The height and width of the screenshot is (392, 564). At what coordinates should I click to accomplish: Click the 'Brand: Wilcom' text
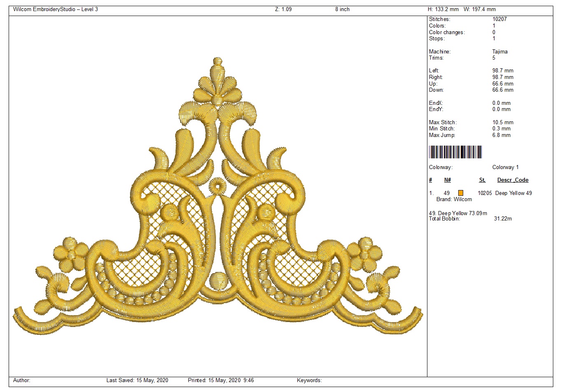[x=454, y=199]
